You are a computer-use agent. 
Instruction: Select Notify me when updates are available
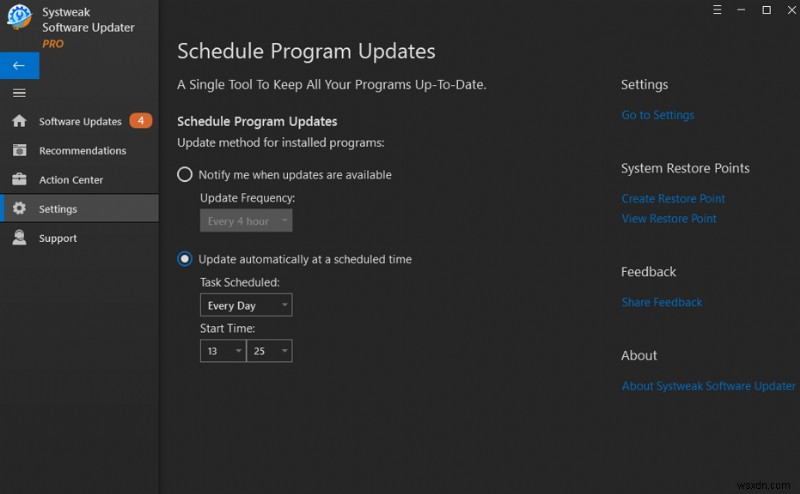185,175
